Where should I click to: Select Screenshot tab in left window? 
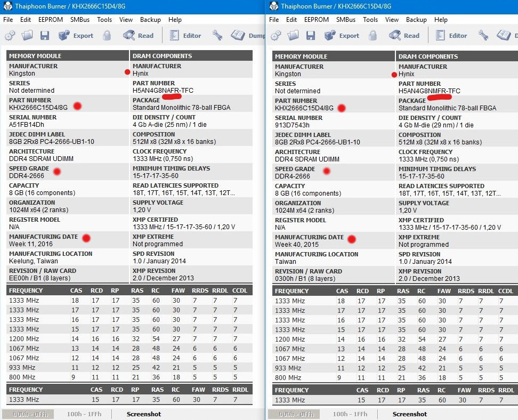[x=144, y=414]
